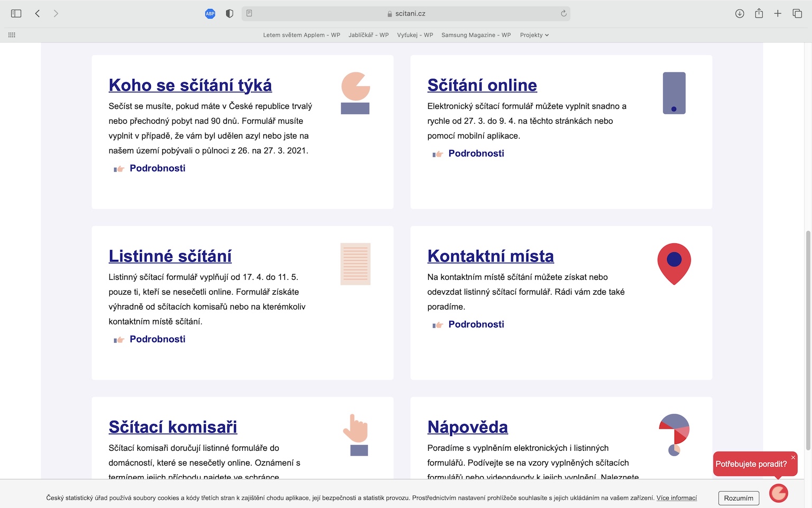Click the hand icon beside Podrobnosti under Kontaktní místa
The height and width of the screenshot is (508, 812).
438,325
